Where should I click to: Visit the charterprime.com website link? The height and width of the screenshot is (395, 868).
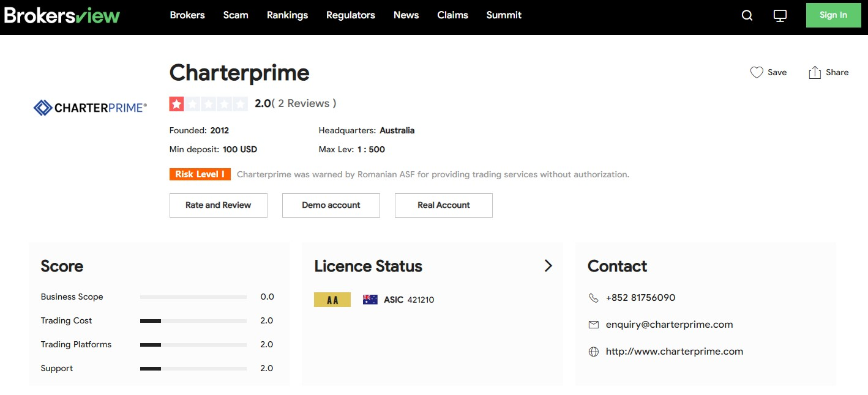tap(674, 352)
